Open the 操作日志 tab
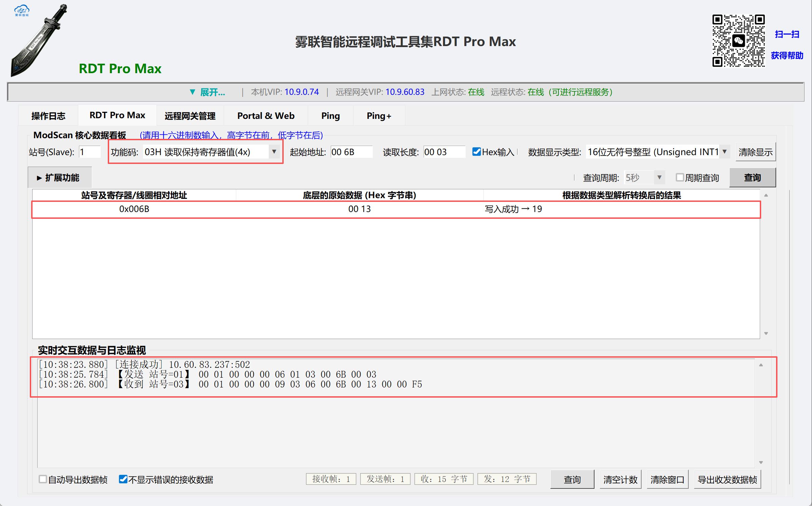Viewport: 812px width, 506px height. coord(48,116)
